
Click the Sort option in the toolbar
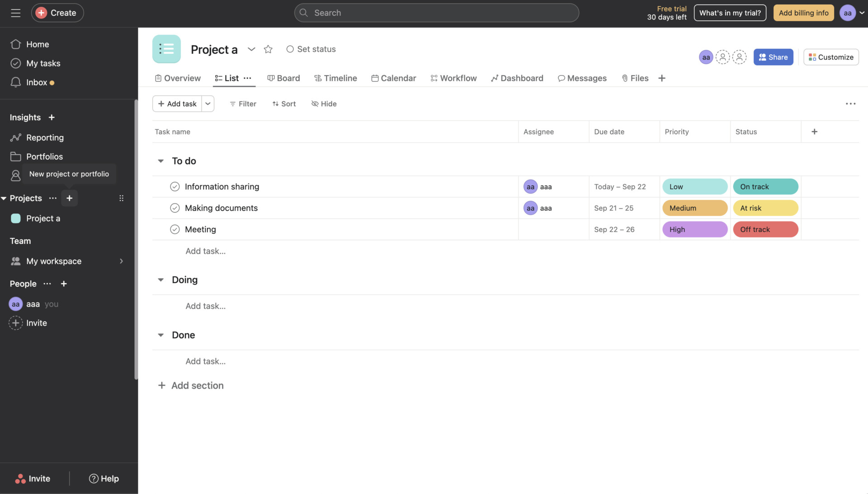[x=284, y=104]
